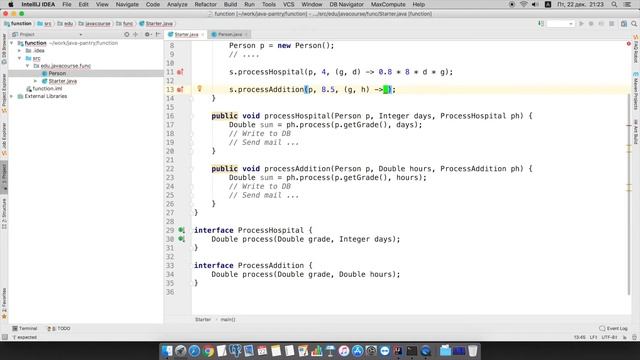Collapse the src folder

pyautogui.click(x=19, y=58)
